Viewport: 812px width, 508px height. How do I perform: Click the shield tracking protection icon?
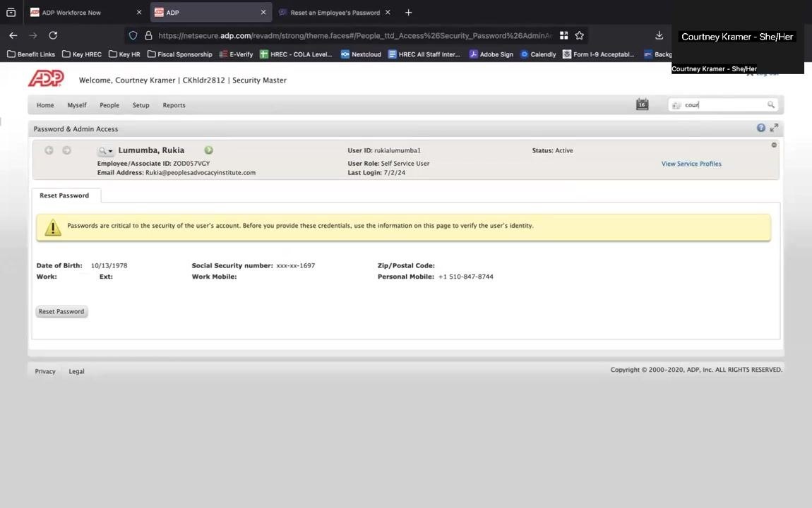(x=133, y=35)
